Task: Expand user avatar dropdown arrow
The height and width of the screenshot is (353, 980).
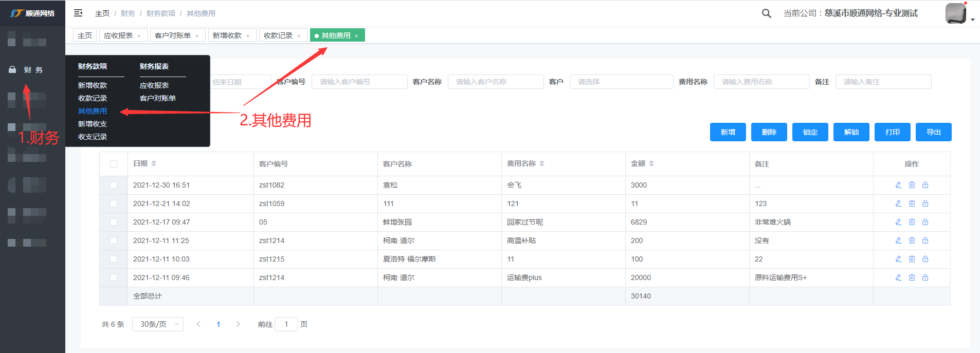Action: pyautogui.click(x=972, y=20)
